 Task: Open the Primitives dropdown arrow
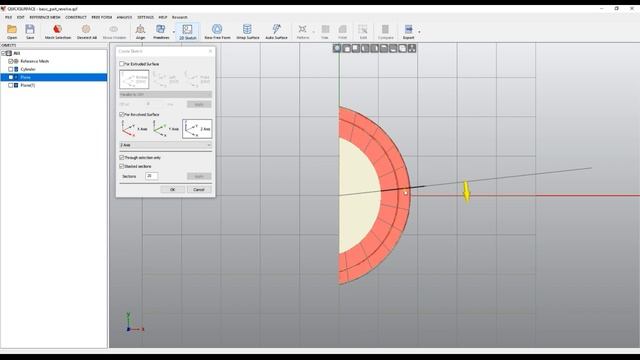173,32
